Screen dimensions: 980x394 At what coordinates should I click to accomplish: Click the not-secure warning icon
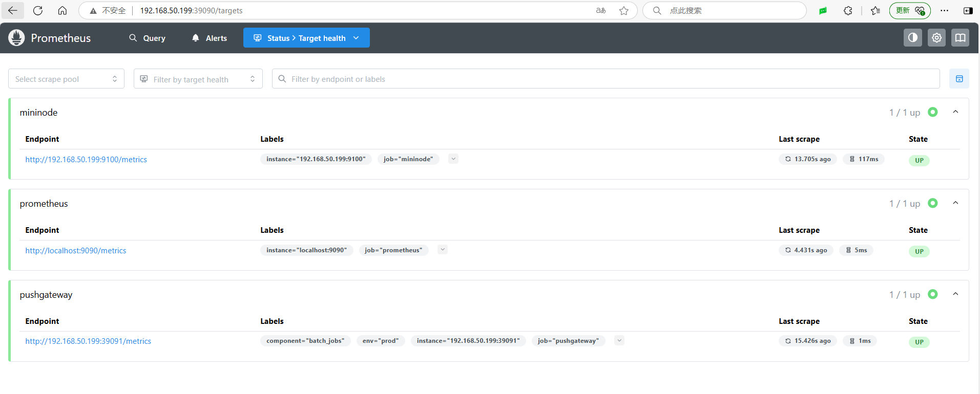pyautogui.click(x=93, y=11)
